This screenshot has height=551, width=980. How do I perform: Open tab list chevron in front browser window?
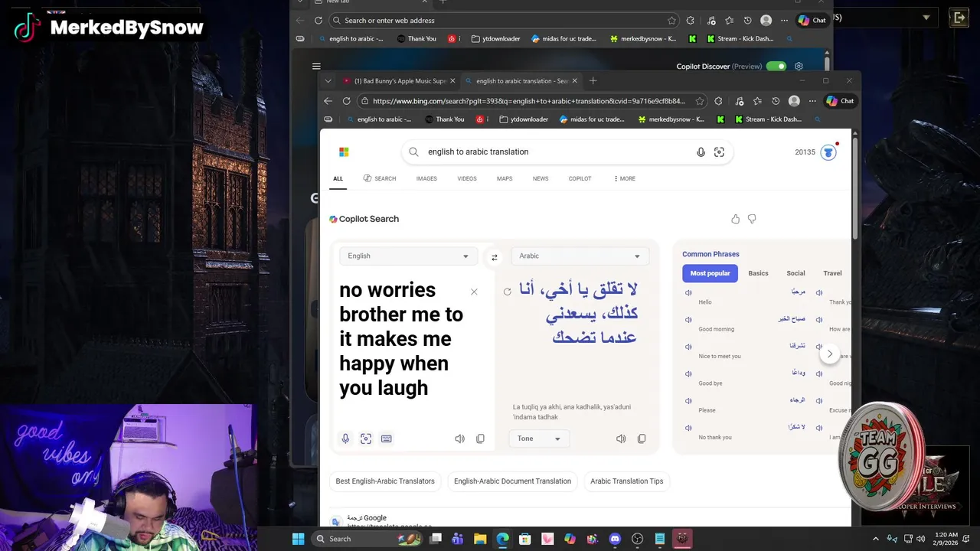(x=328, y=81)
